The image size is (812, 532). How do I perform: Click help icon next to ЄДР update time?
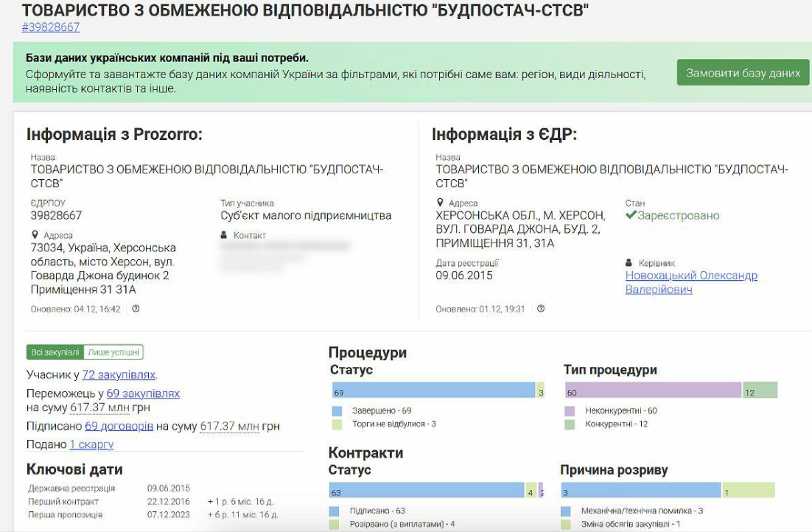541,309
